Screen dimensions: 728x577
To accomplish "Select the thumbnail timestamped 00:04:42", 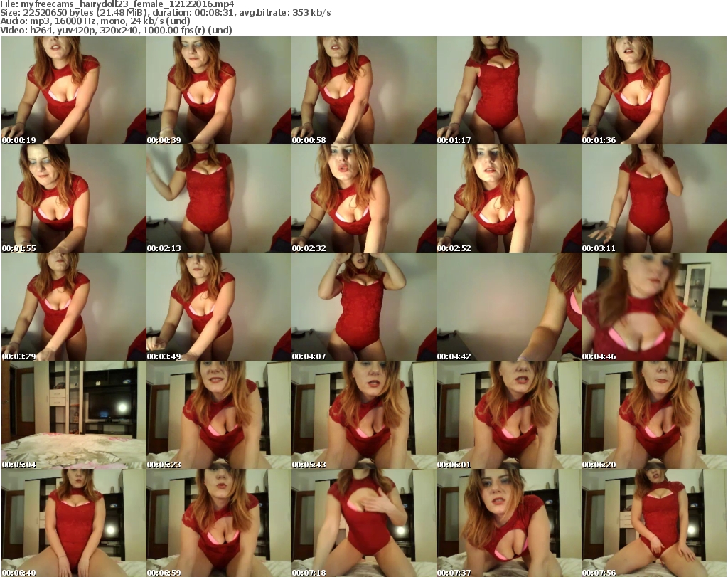I will [509, 307].
